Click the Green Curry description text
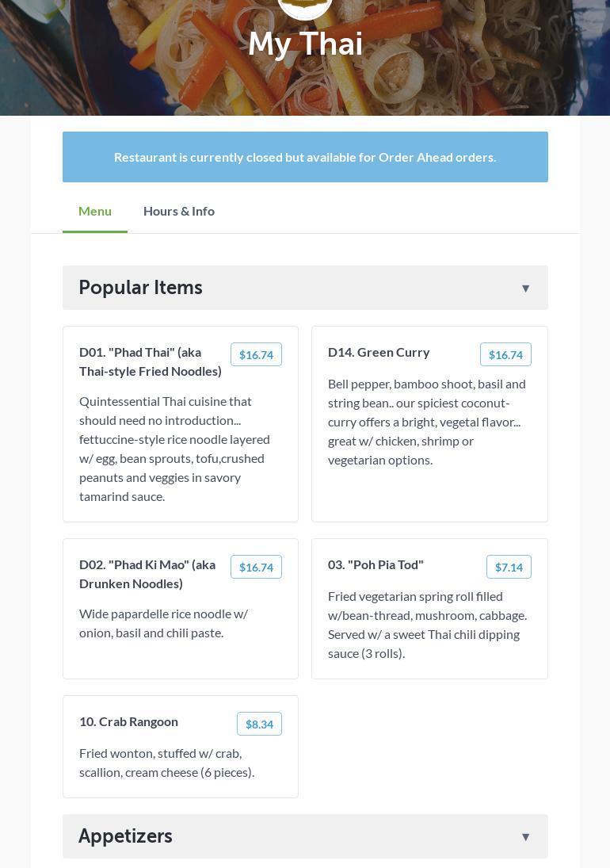 426,422
